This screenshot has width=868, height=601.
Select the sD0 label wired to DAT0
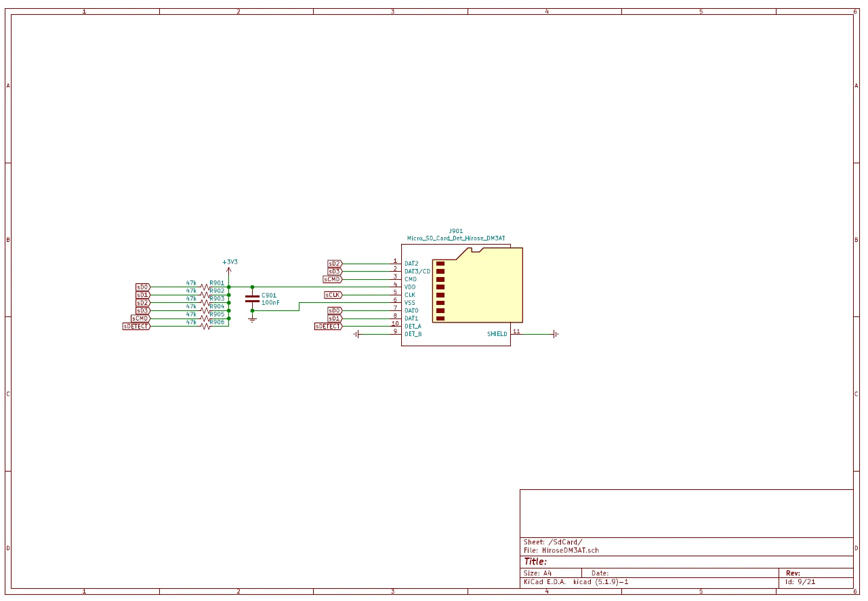click(335, 310)
